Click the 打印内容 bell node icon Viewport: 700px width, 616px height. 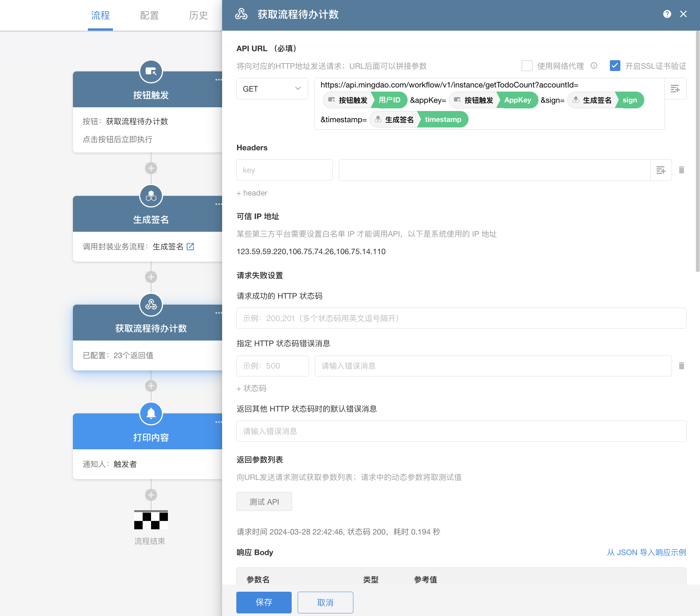click(151, 413)
